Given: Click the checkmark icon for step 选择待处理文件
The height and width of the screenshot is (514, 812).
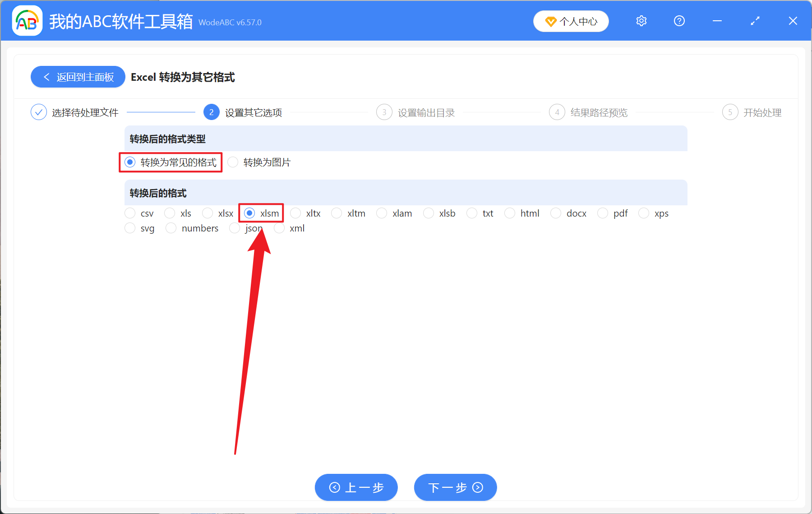Looking at the screenshot, I should tap(38, 112).
